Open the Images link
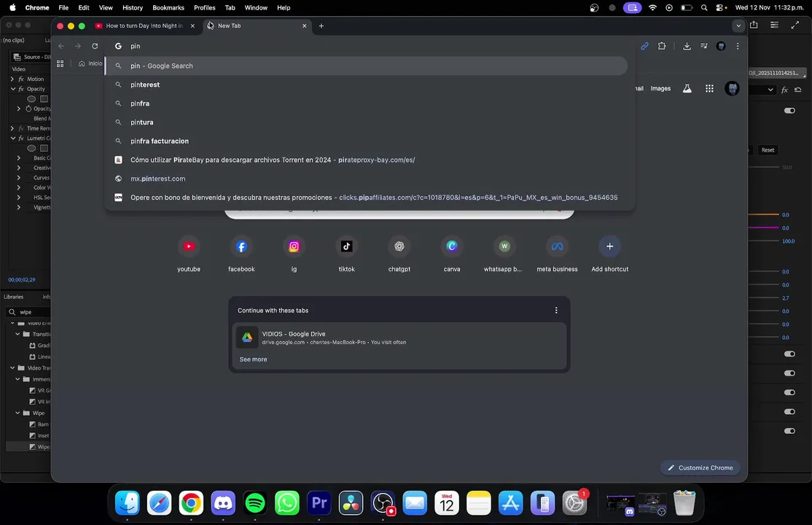Image resolution: width=812 pixels, height=525 pixels. [660, 89]
